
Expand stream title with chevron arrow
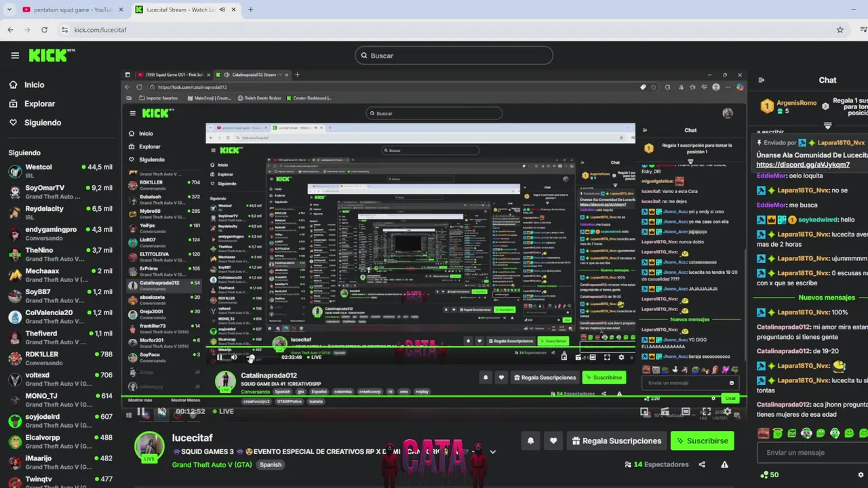493,451
